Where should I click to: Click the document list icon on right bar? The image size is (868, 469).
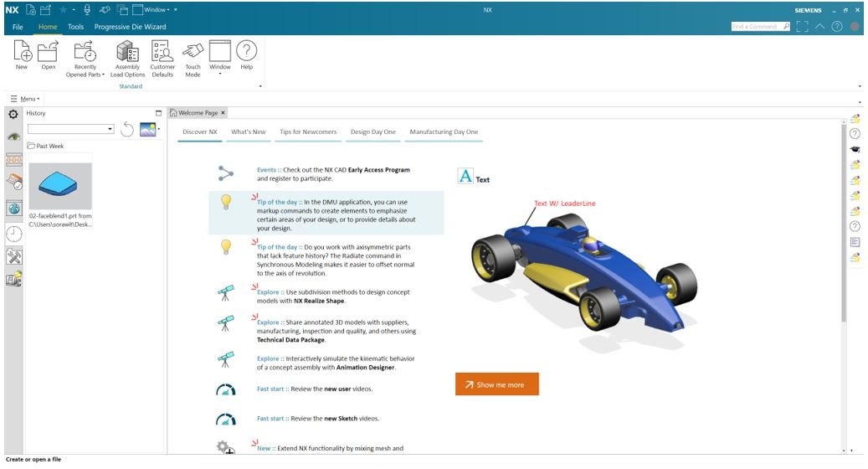pos(855,242)
